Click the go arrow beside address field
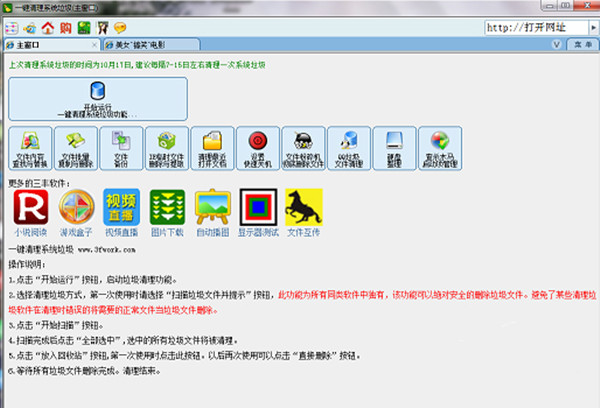Viewport: 600px width, 408px height. 593,28
